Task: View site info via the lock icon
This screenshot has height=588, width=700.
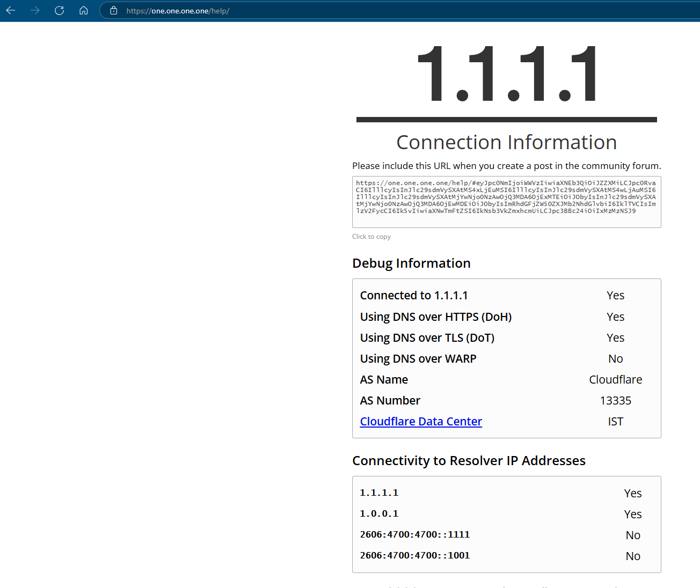Action: coord(114,11)
